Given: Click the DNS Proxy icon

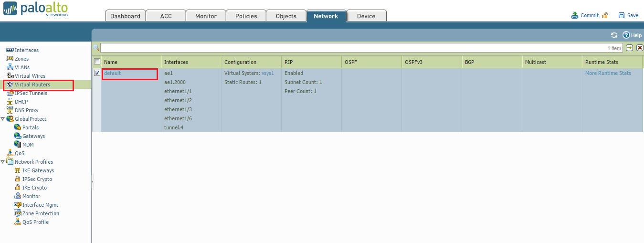Looking at the screenshot, I should pos(10,110).
